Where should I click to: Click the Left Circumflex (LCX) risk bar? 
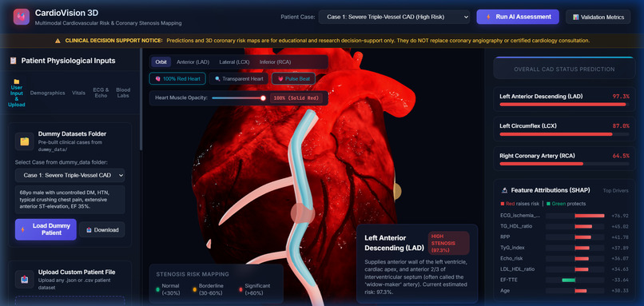pos(564,134)
